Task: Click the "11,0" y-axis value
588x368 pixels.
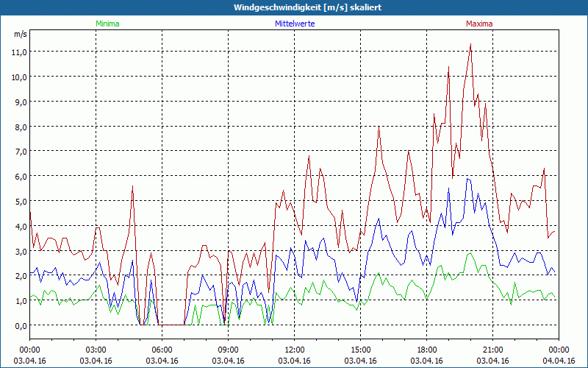Action: point(19,52)
